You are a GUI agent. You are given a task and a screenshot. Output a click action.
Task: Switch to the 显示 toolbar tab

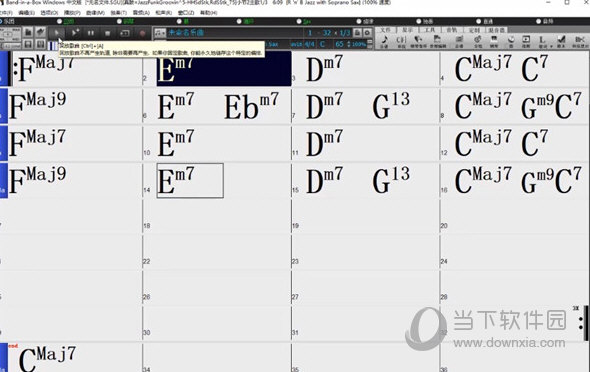point(408,30)
